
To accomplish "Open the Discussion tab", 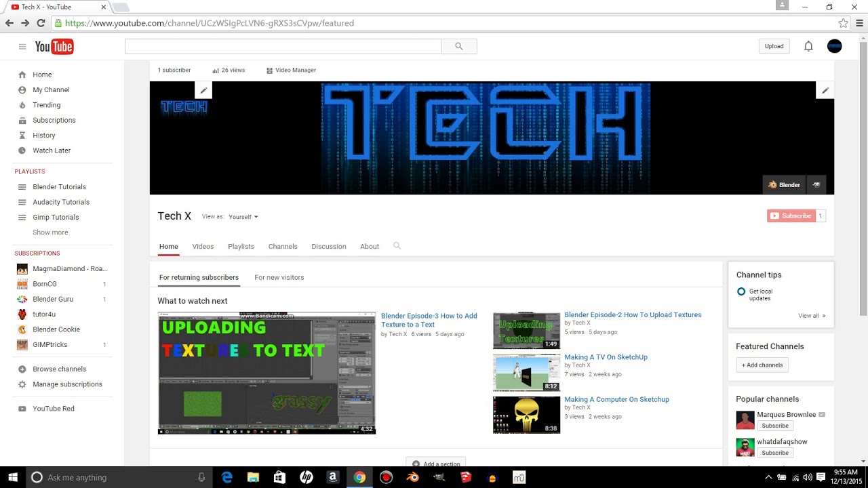I will (329, 247).
